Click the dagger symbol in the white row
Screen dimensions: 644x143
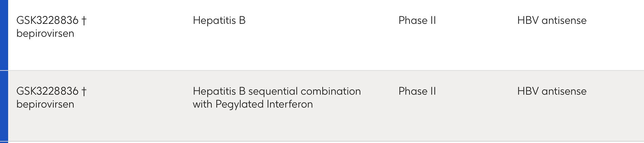coord(84,20)
